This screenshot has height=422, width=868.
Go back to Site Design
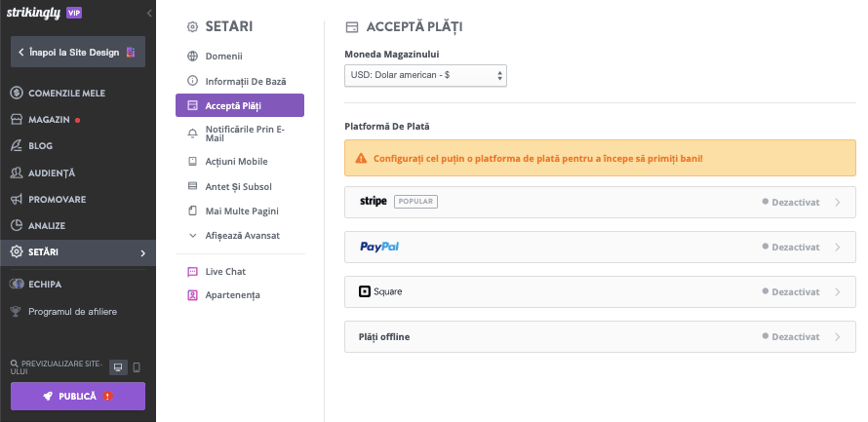(x=77, y=52)
